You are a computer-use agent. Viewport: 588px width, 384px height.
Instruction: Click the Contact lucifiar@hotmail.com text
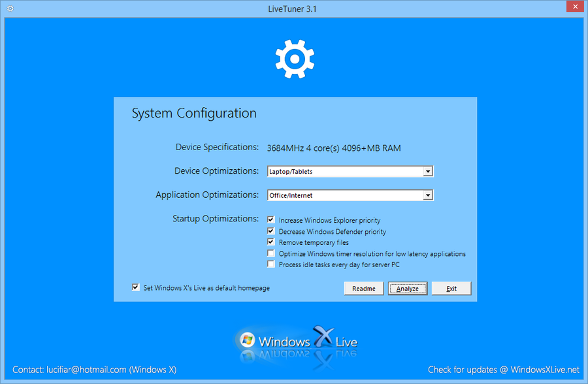(x=95, y=370)
